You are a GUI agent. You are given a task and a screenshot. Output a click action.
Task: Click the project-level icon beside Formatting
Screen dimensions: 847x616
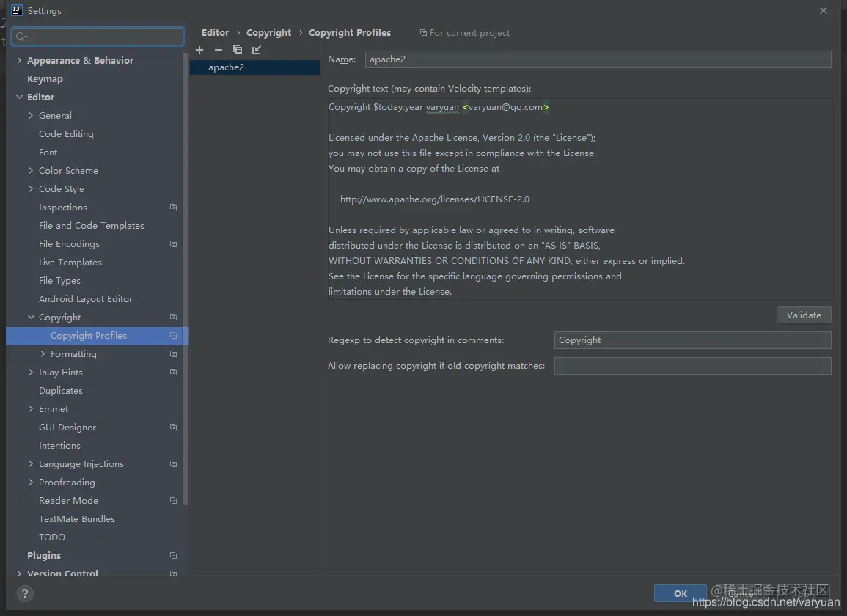pyautogui.click(x=173, y=354)
